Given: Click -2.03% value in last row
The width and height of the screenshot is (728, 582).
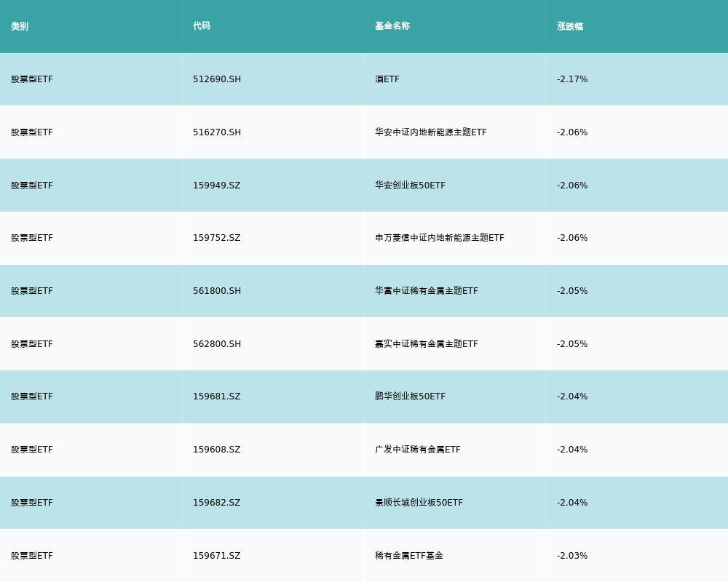Looking at the screenshot, I should click(572, 556).
